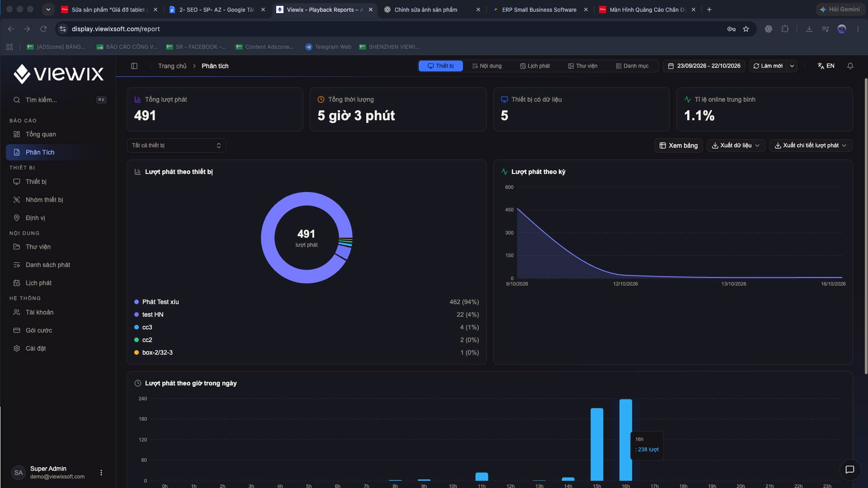Click the Chrome address bar URL

(116, 29)
